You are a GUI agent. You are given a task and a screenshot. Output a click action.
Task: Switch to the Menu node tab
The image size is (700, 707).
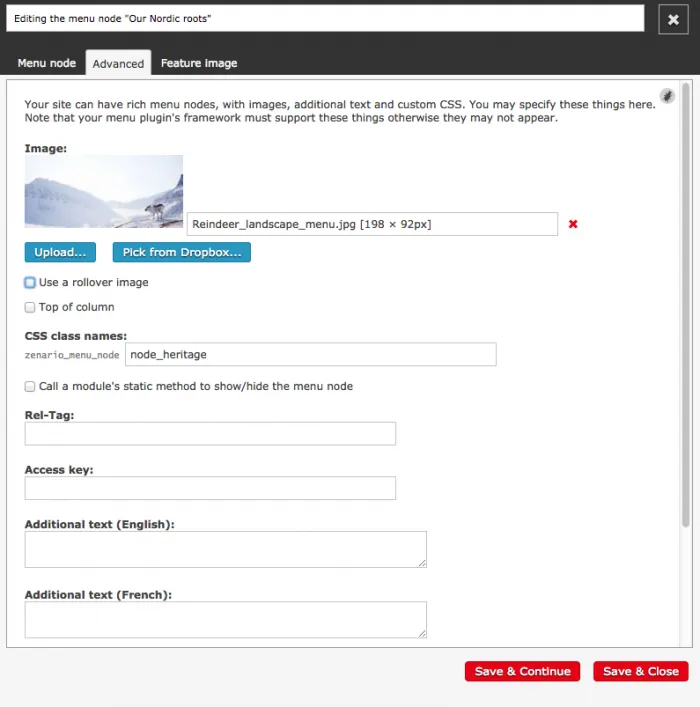(x=47, y=63)
